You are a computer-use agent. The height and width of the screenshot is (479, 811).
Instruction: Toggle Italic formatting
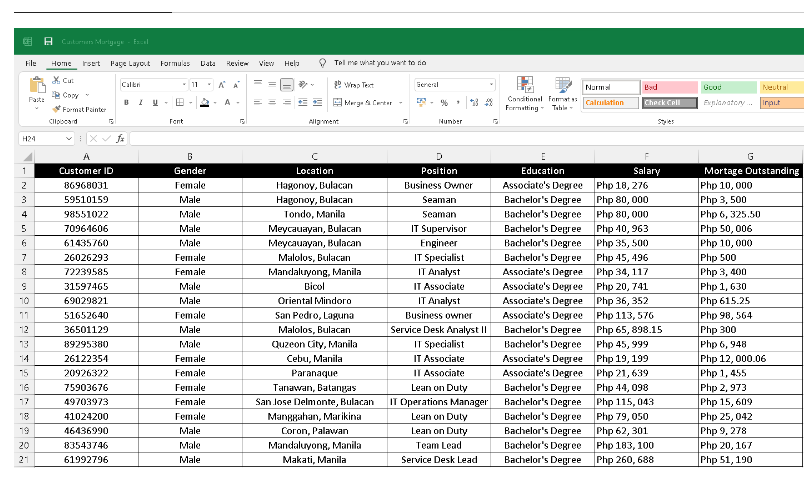pyautogui.click(x=140, y=102)
